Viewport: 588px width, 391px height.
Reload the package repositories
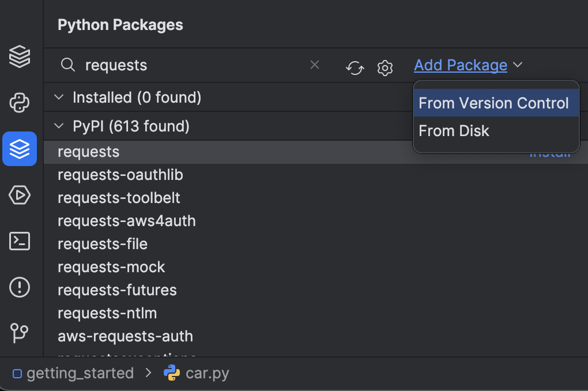355,67
